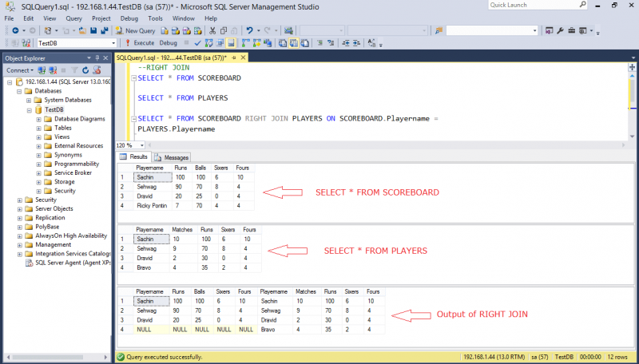Click the Undo arrow in toolbar
Image resolution: width=639 pixels, height=364 pixels.
point(250,30)
